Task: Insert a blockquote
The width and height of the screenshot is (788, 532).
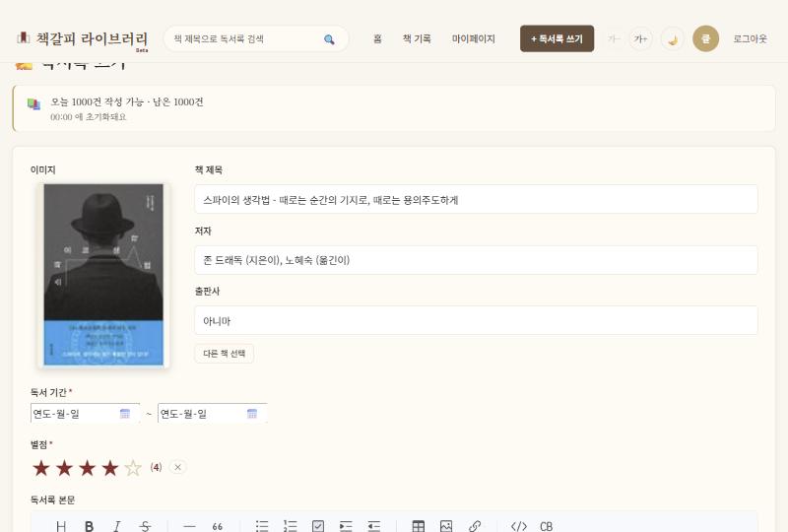Action: tap(217, 526)
